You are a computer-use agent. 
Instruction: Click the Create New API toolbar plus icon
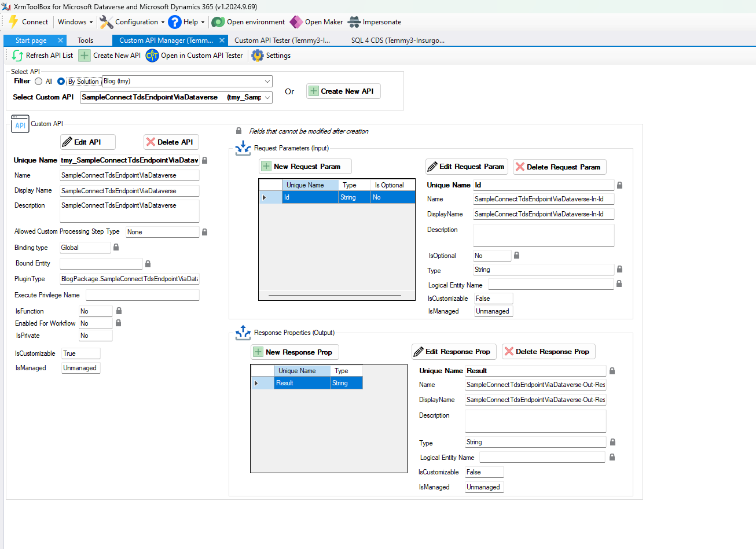pyautogui.click(x=85, y=56)
